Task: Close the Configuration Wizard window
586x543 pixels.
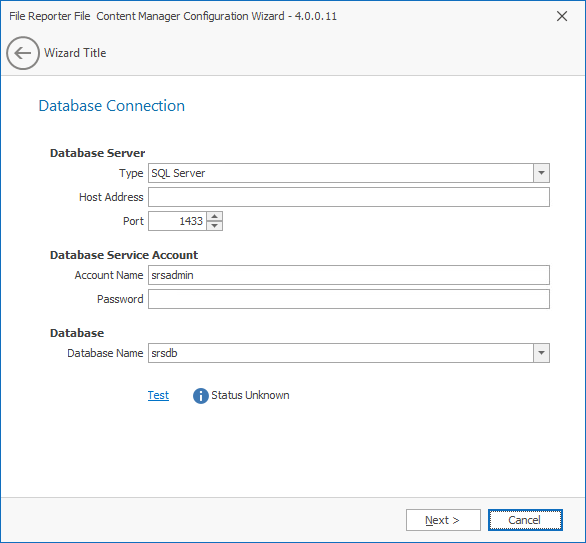Action: (x=562, y=16)
